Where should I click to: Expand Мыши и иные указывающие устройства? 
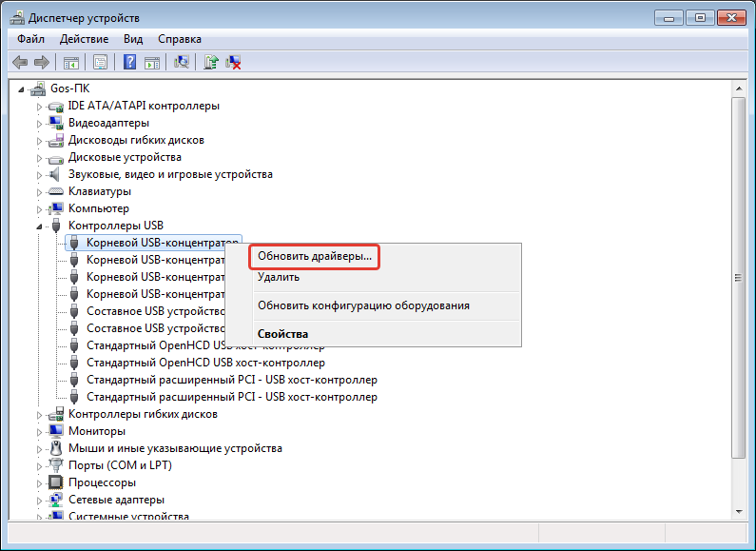pyautogui.click(x=40, y=449)
